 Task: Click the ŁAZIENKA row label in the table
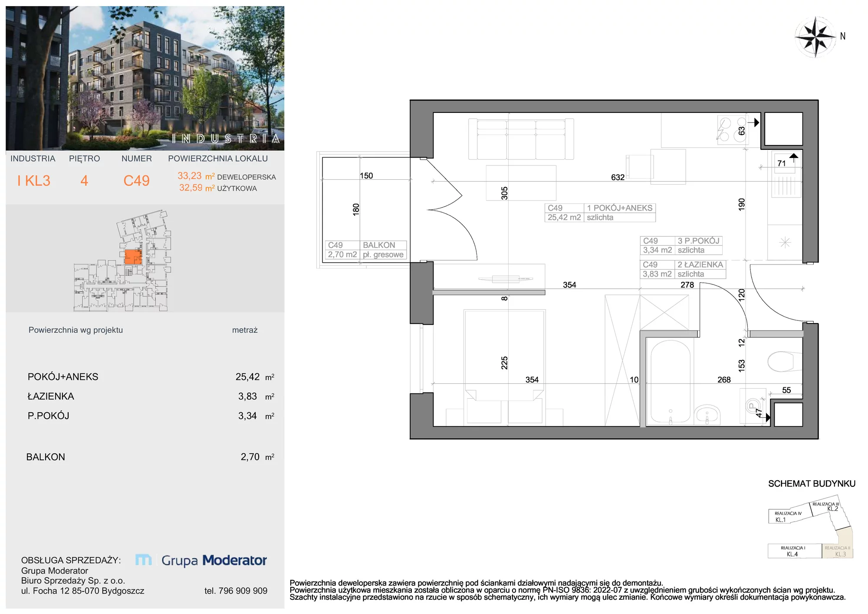tap(51, 396)
